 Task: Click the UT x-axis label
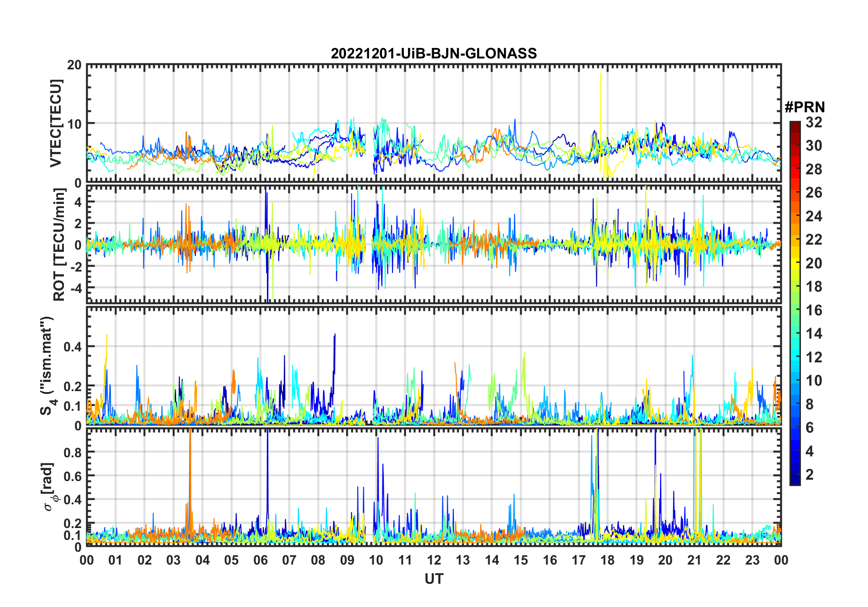[x=434, y=579]
